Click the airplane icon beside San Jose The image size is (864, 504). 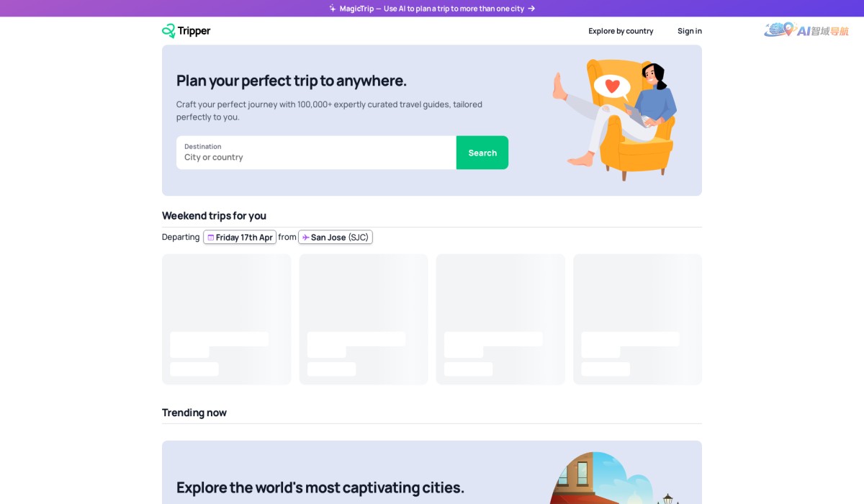(x=305, y=238)
